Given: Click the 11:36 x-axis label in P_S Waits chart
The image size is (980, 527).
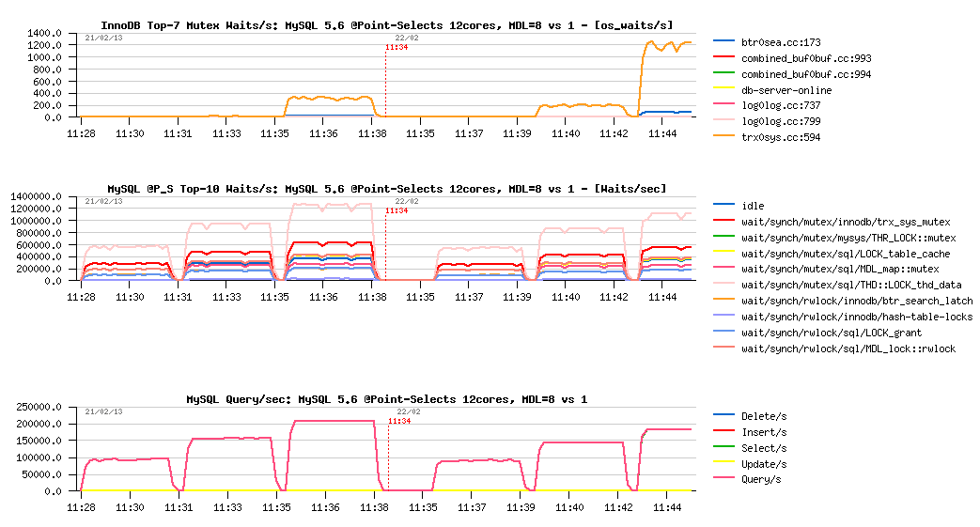Looking at the screenshot, I should pos(323,297).
